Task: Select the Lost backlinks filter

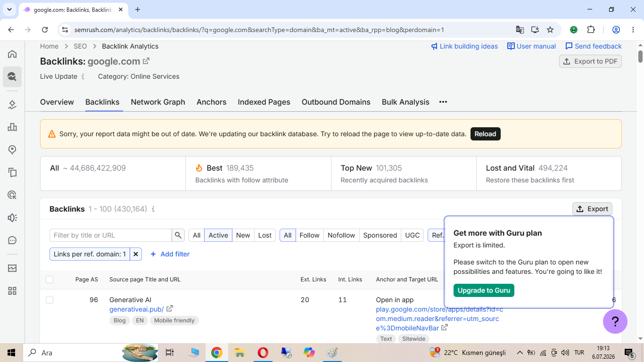Action: [265, 235]
